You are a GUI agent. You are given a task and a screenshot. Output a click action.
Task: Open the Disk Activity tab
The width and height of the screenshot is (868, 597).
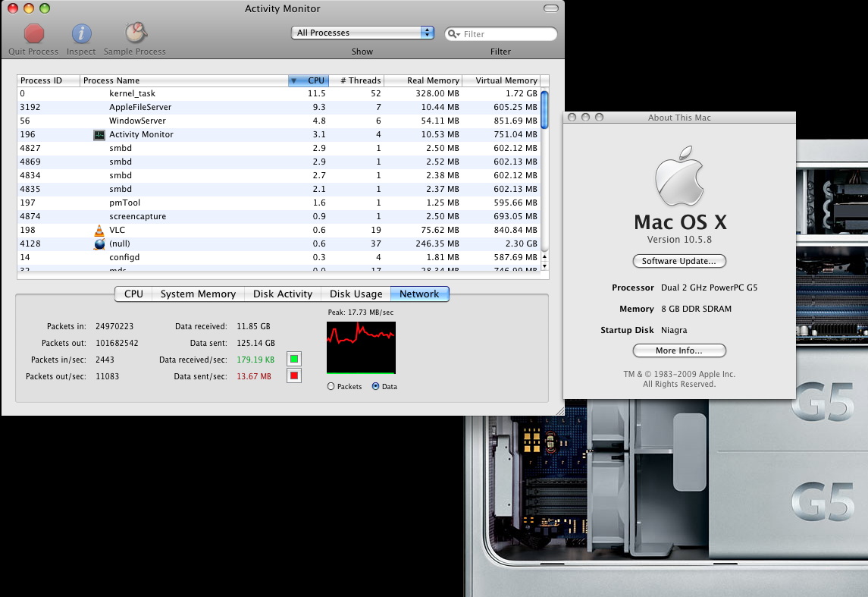click(282, 294)
